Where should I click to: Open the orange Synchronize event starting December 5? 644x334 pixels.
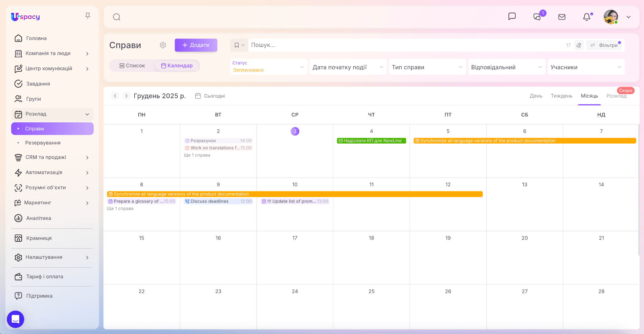tap(525, 141)
